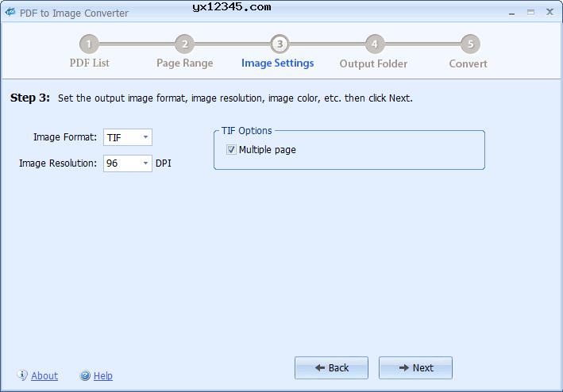563x392 pixels.
Task: Open the Image Format dropdown arrow
Action: 145,137
